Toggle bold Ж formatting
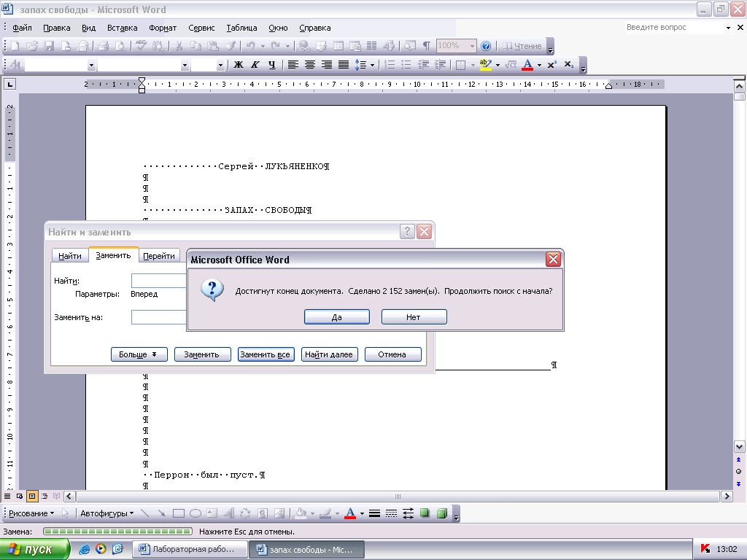The height and width of the screenshot is (560, 747). coord(239,65)
